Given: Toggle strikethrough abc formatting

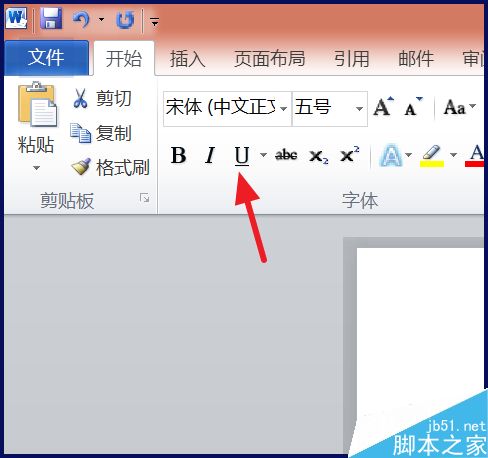Looking at the screenshot, I should point(286,155).
